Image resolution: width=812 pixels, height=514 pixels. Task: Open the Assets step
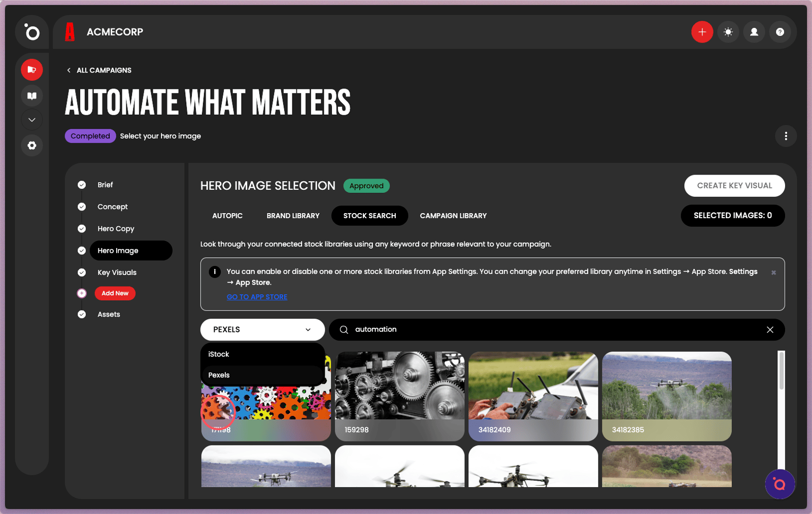(x=109, y=315)
